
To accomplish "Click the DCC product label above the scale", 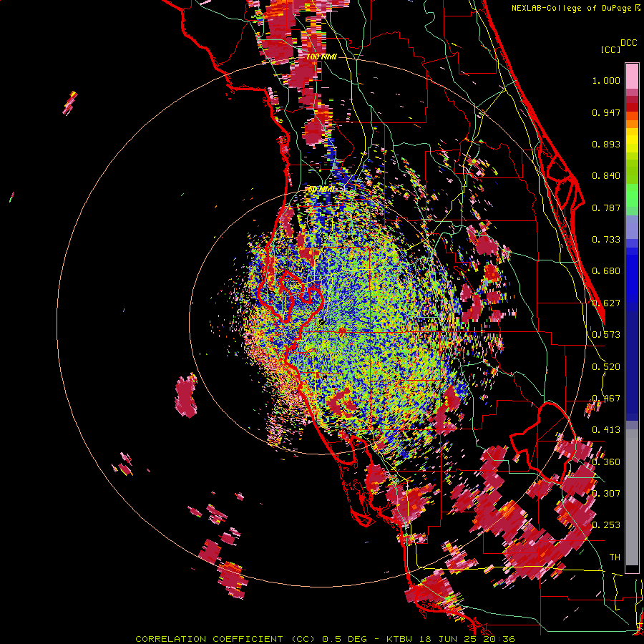I will tap(628, 43).
